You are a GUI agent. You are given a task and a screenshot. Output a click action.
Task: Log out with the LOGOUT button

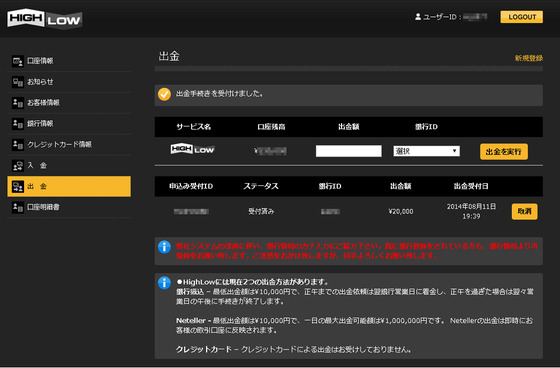[x=522, y=17]
